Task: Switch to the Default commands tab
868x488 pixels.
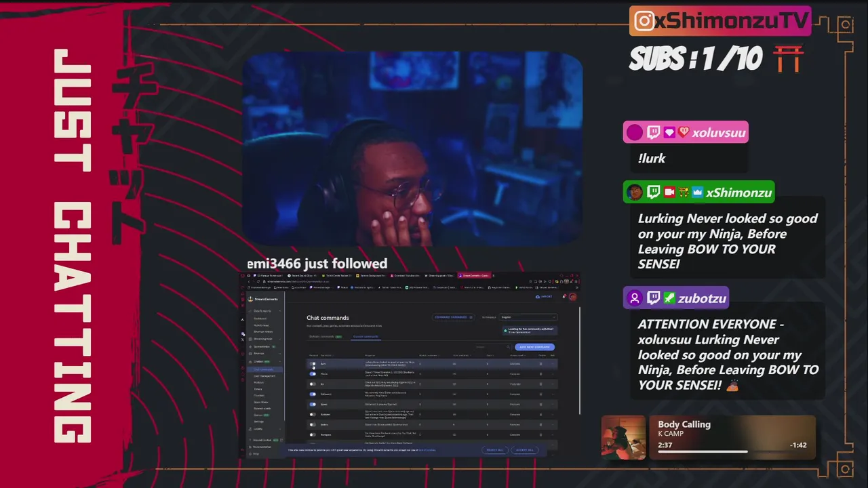Action: pyautogui.click(x=325, y=336)
